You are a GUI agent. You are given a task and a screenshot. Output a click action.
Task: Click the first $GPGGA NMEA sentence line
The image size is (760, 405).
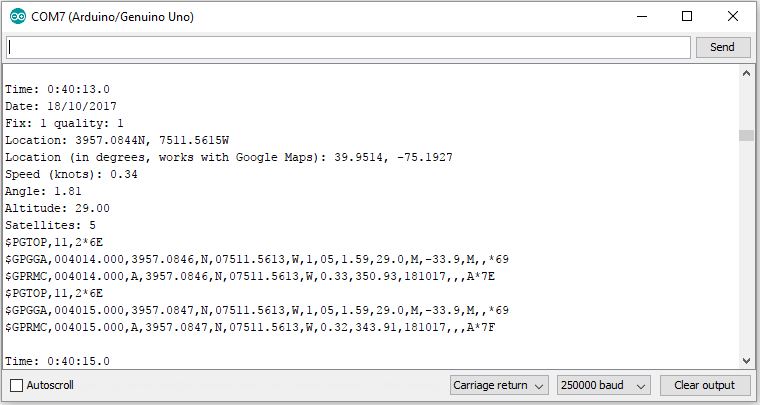tap(257, 260)
